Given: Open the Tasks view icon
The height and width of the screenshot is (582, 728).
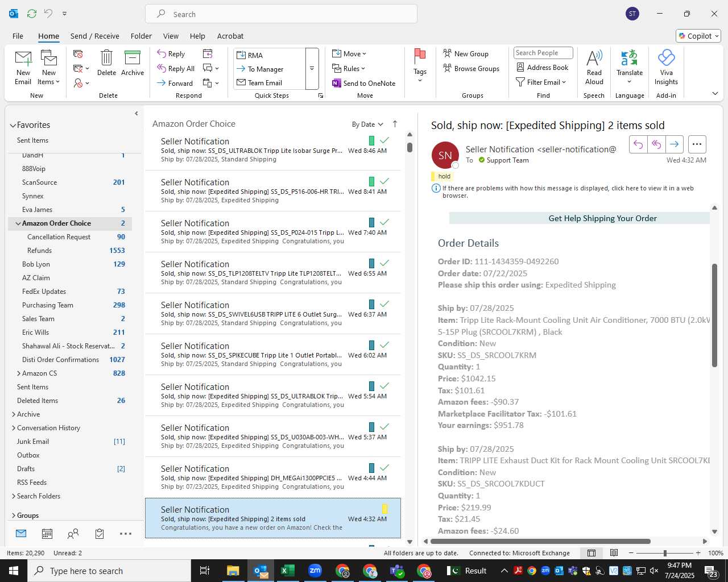Looking at the screenshot, I should click(100, 534).
